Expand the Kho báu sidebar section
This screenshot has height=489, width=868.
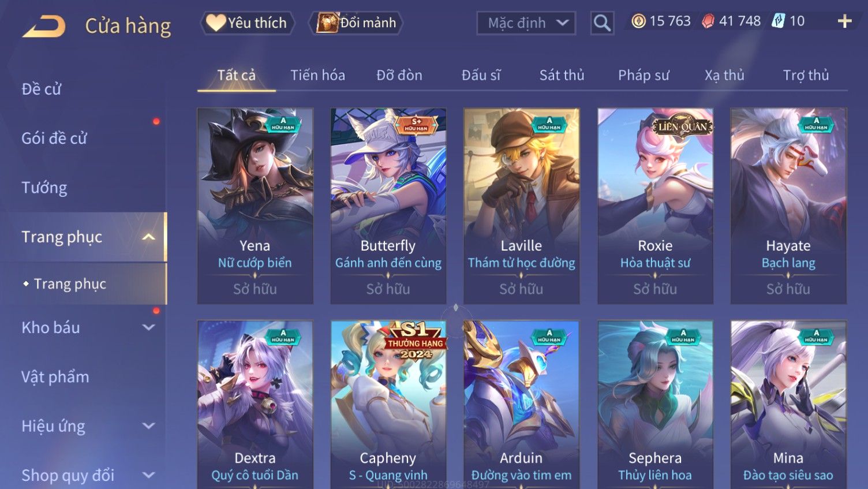click(x=148, y=327)
